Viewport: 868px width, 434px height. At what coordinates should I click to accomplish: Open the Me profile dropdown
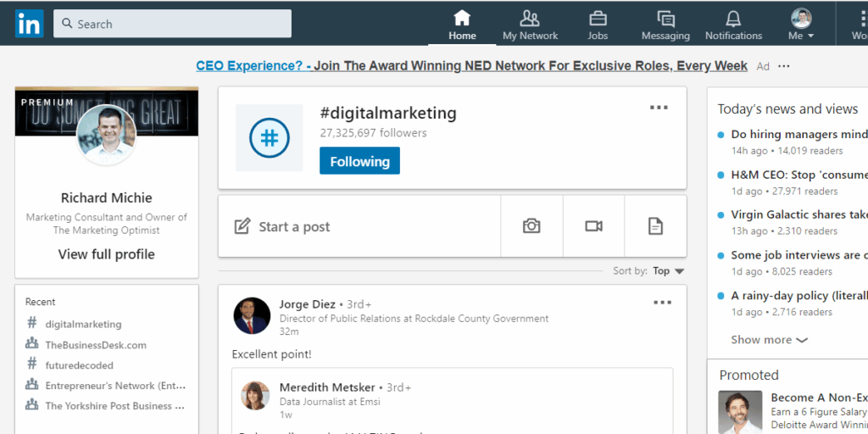point(801,25)
